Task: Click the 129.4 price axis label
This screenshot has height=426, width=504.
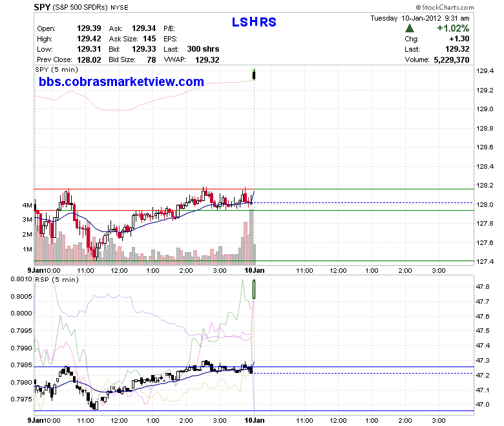Action: coord(485,71)
